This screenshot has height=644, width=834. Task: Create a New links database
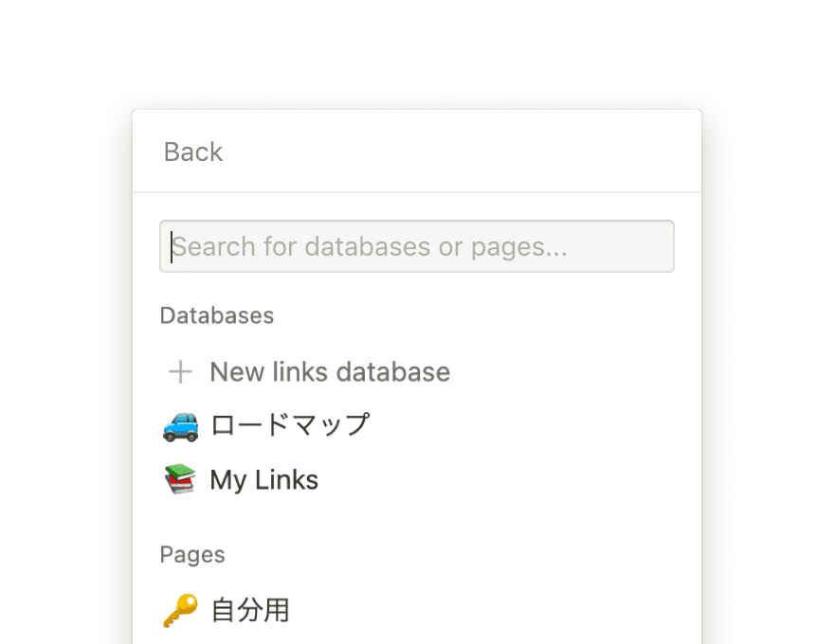[329, 371]
